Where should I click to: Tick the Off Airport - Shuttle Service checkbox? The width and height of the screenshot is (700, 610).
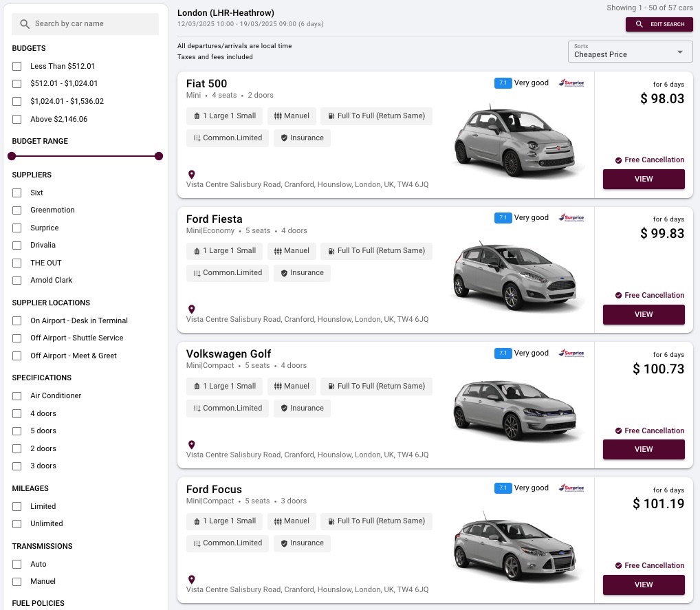(17, 338)
